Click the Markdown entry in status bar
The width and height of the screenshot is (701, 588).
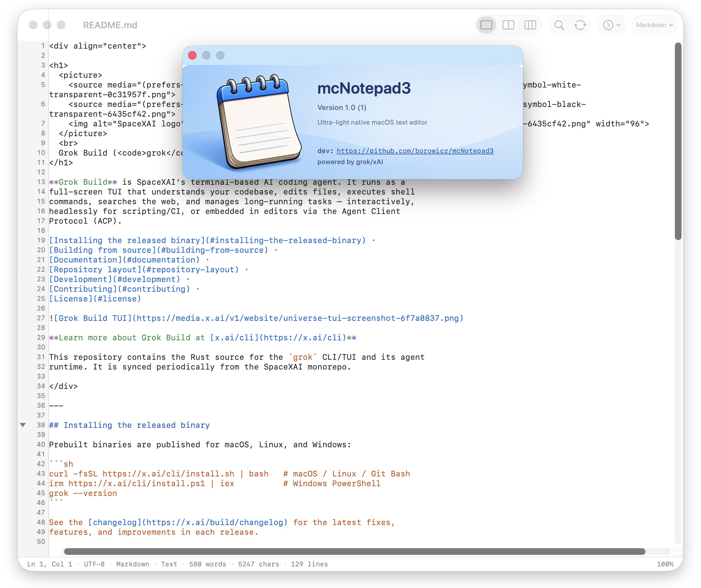coord(132,564)
